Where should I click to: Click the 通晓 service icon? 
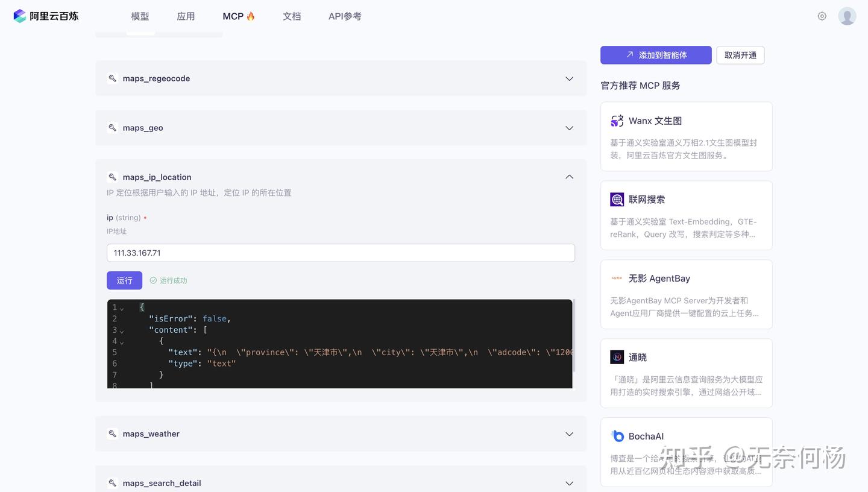(x=617, y=357)
